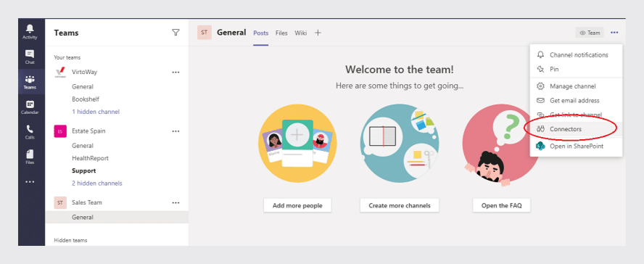This screenshot has height=264, width=644.
Task: Open more options for VirtoWay team
Action: coord(176,72)
